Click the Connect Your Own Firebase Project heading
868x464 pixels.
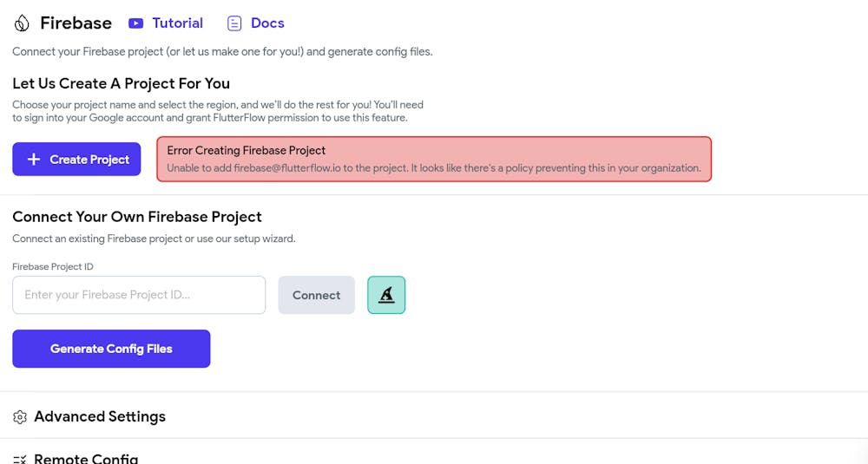(x=137, y=217)
